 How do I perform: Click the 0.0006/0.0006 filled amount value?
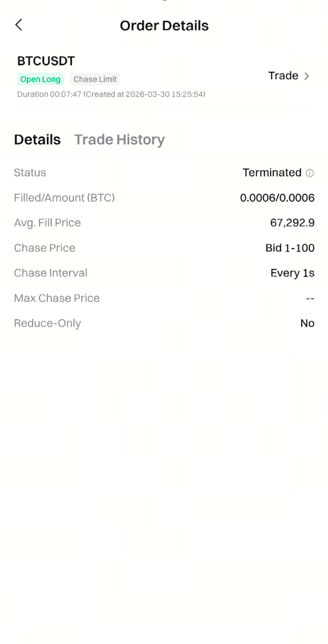277,198
